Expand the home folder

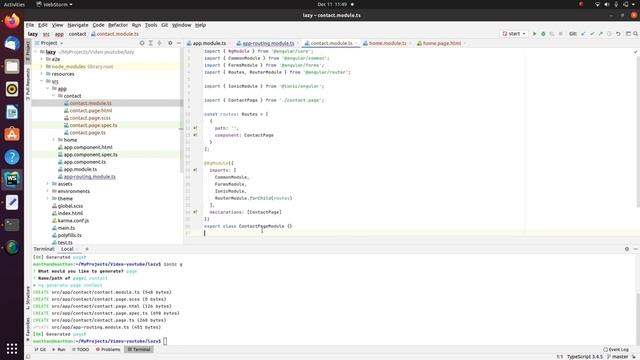53,140
